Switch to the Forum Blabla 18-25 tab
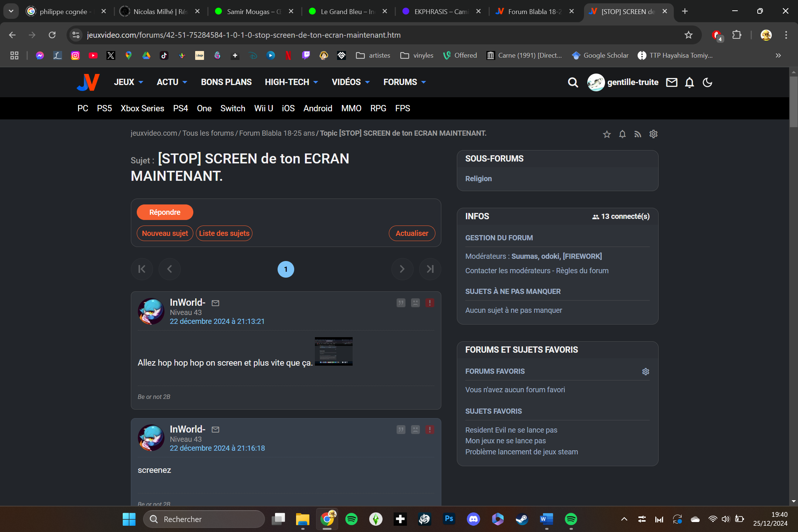Viewport: 798px width, 532px height. point(534,11)
